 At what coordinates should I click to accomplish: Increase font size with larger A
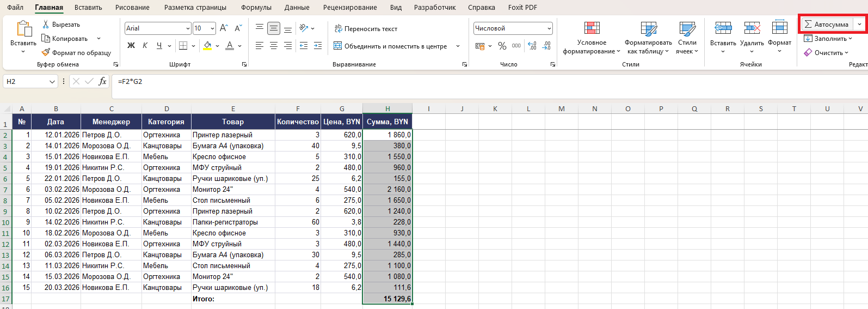pyautogui.click(x=224, y=28)
